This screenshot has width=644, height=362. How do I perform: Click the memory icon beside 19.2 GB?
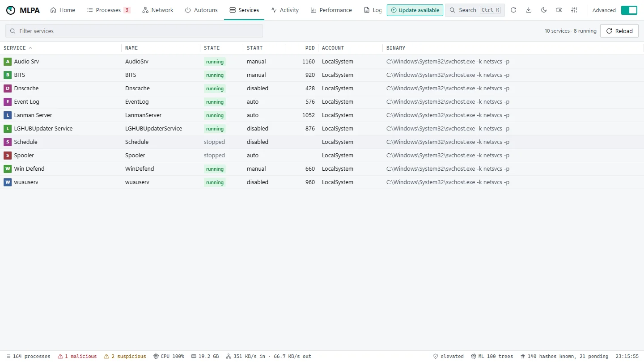click(194, 357)
